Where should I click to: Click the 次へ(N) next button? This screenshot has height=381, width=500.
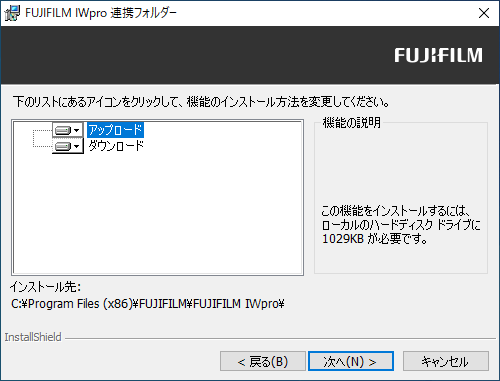[x=351, y=361]
